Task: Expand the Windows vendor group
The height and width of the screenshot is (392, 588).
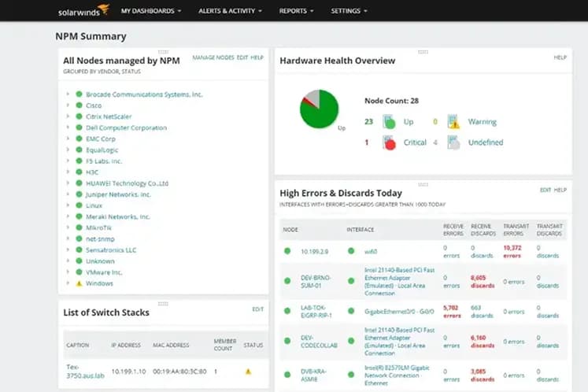Action: [68, 283]
